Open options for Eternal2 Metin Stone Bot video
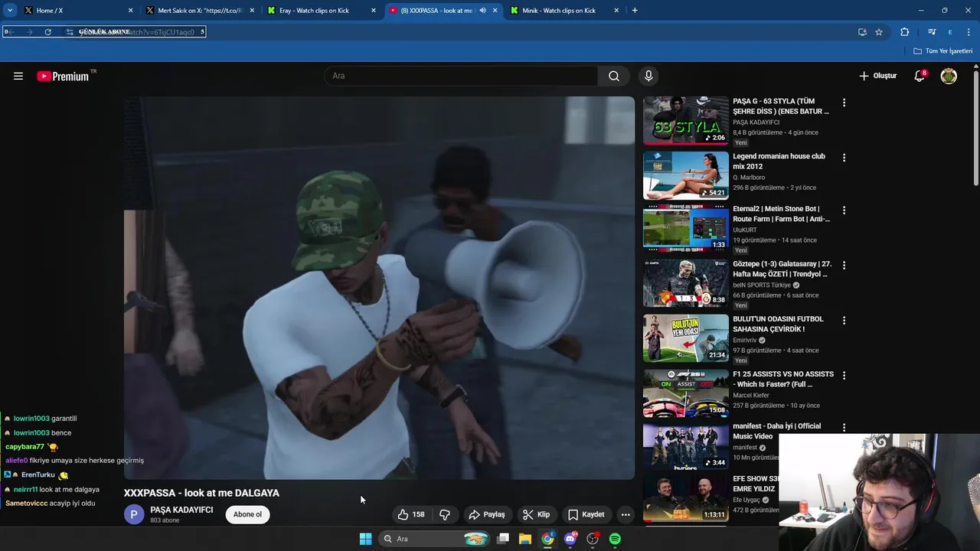The image size is (980, 551). 844,210
